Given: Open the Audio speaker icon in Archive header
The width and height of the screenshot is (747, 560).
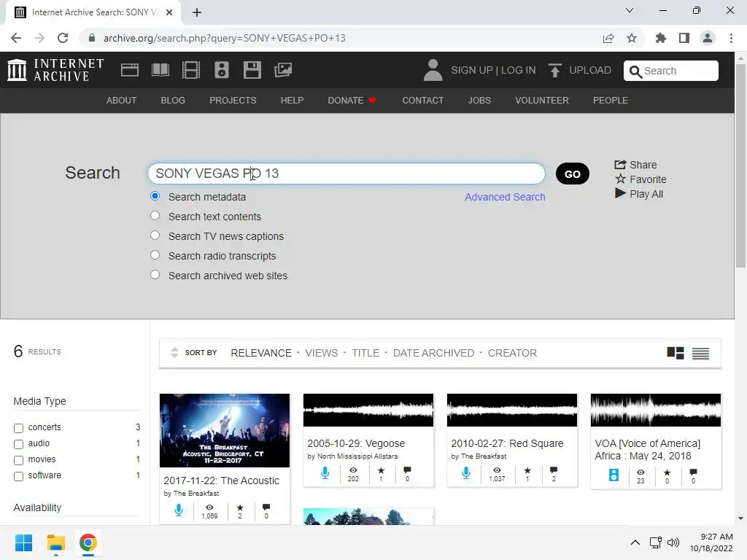Looking at the screenshot, I should (222, 70).
